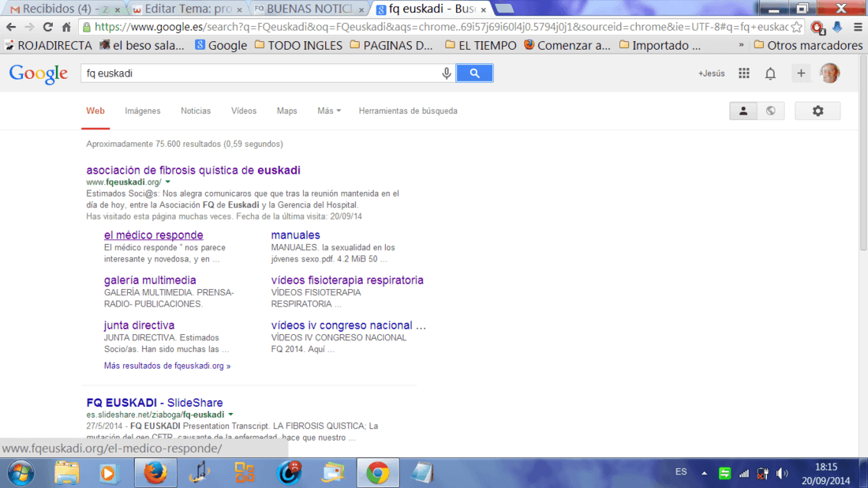Open the manuales sitelink
Viewport: 868px width, 488px height.
[x=296, y=235]
